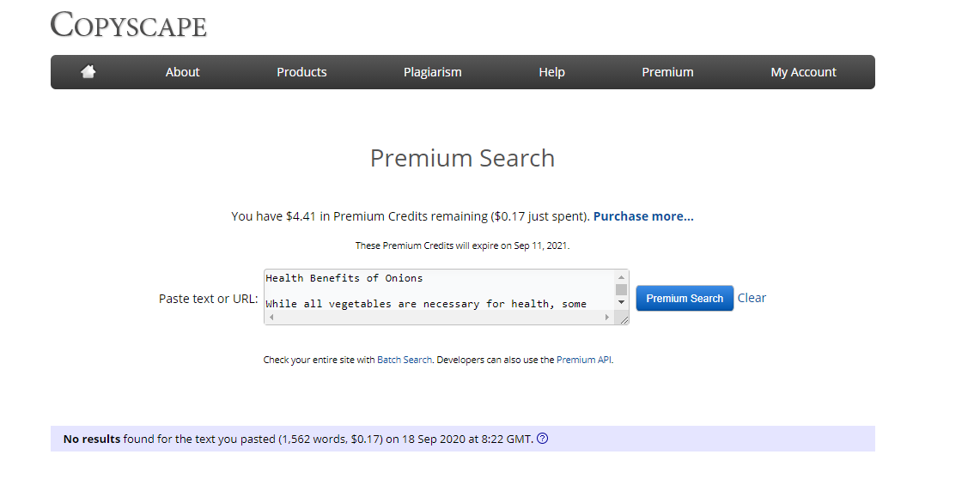This screenshot has height=491, width=980.
Task: Open the About menu
Action: (x=182, y=72)
